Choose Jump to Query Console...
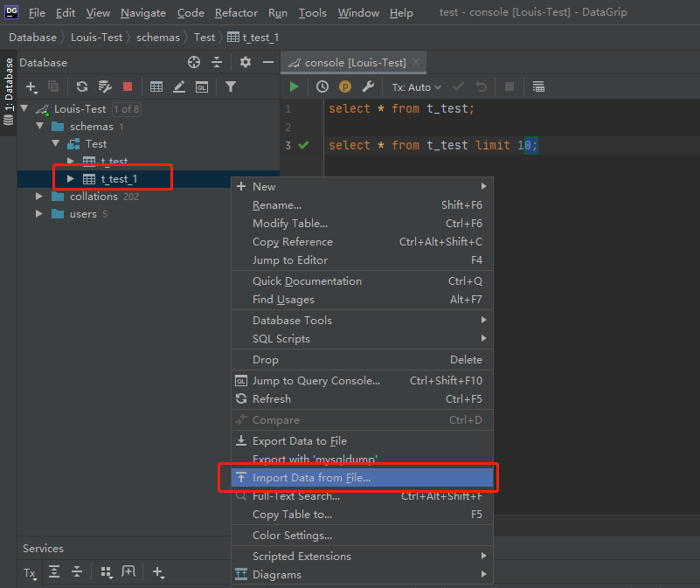700x588 pixels. (x=362, y=380)
